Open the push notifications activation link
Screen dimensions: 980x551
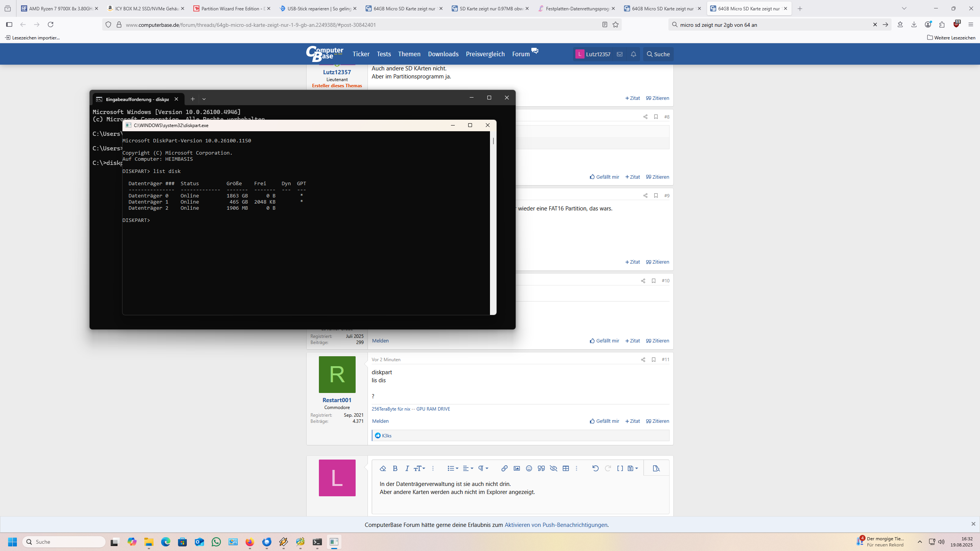[x=555, y=525]
